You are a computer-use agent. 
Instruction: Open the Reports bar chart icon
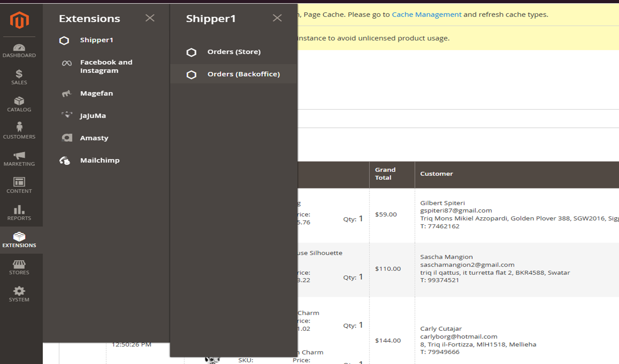pyautogui.click(x=19, y=209)
